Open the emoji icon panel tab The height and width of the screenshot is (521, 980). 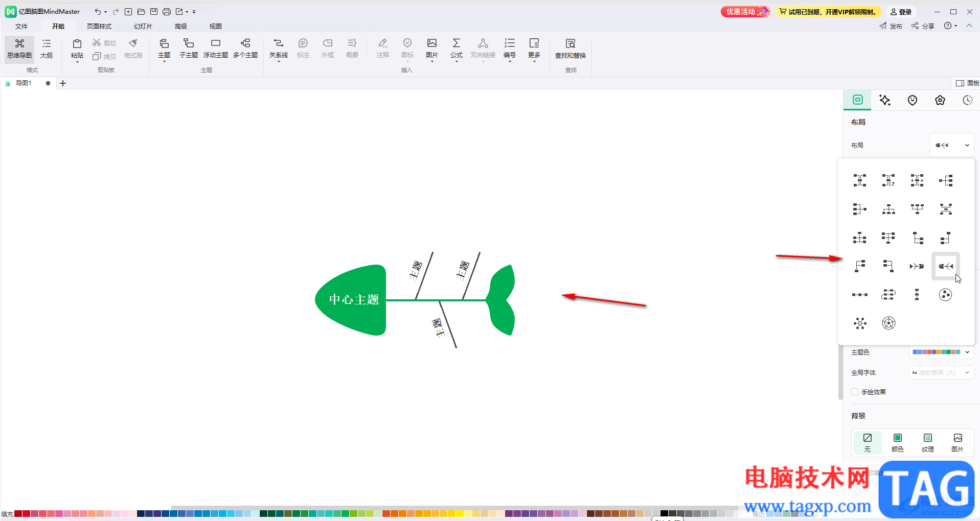[913, 100]
